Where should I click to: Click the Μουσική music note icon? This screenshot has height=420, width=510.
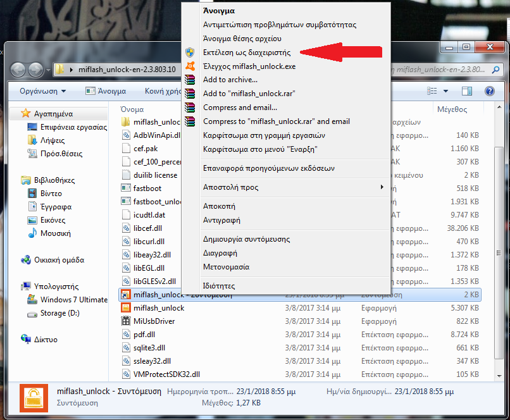(x=32, y=233)
